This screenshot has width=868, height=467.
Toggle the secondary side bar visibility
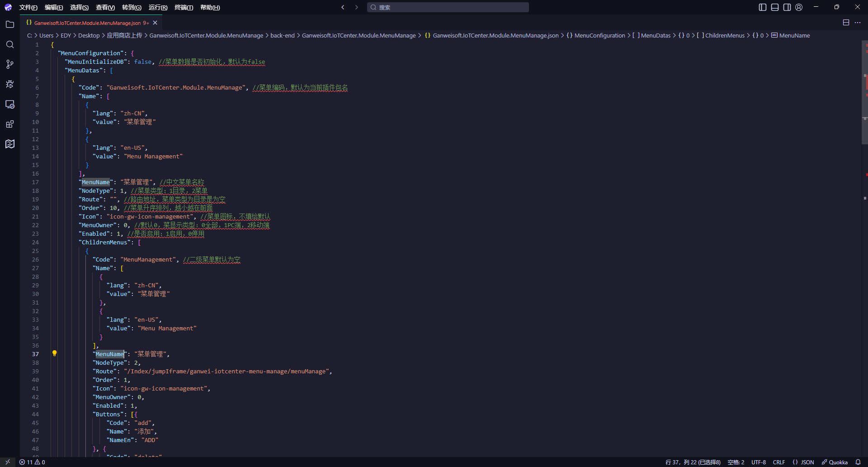tap(787, 7)
